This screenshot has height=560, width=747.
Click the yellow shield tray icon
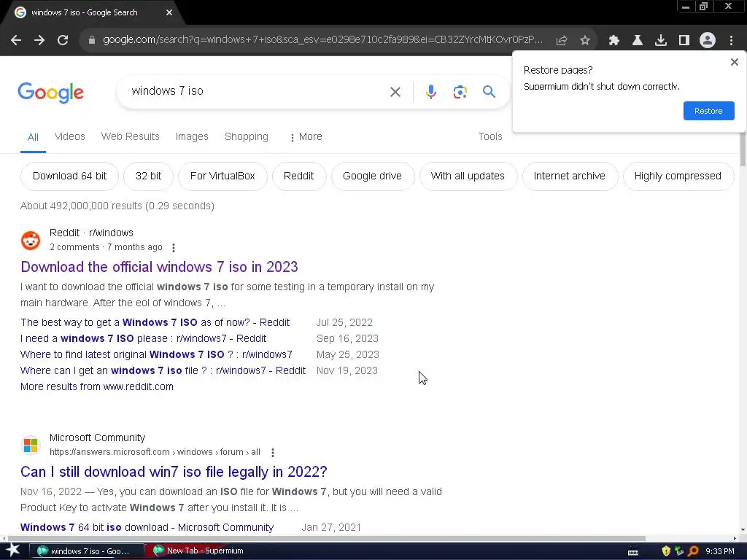[666, 551]
